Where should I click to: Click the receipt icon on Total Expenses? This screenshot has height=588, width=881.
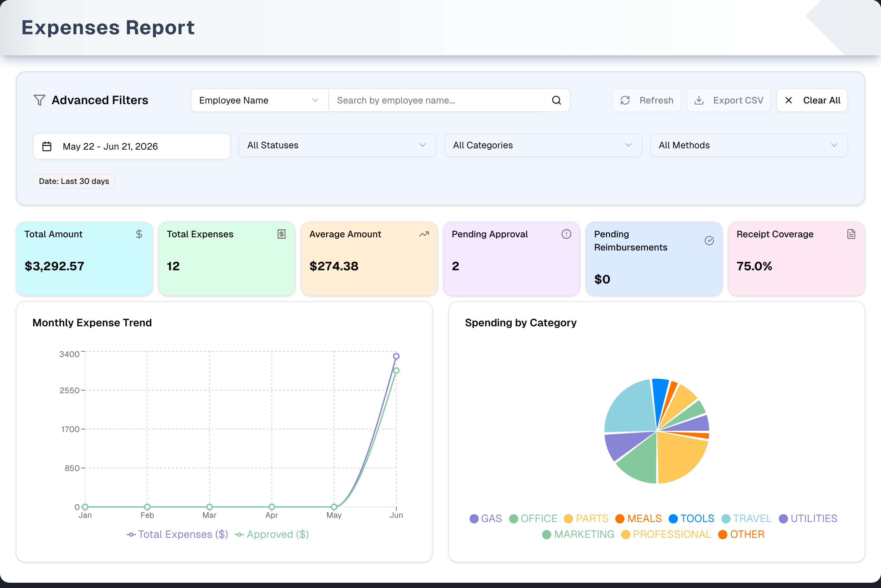[282, 234]
